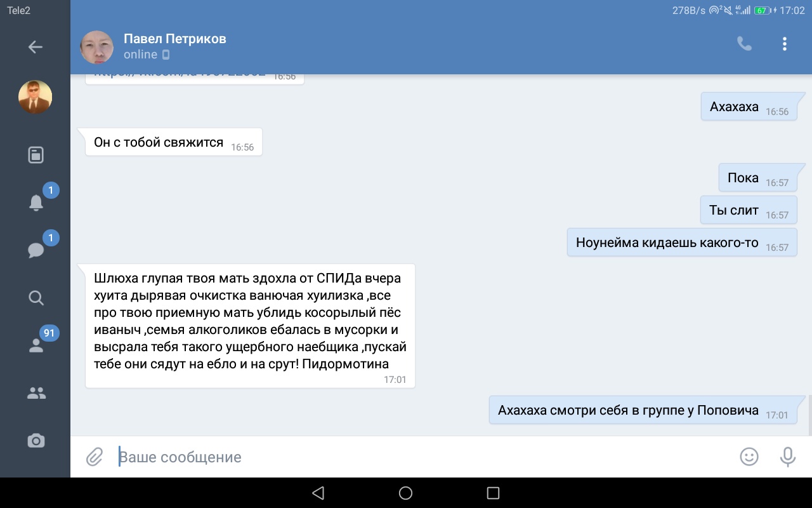Open groups icon in the sidebar
Image resolution: width=812 pixels, height=508 pixels.
click(36, 394)
